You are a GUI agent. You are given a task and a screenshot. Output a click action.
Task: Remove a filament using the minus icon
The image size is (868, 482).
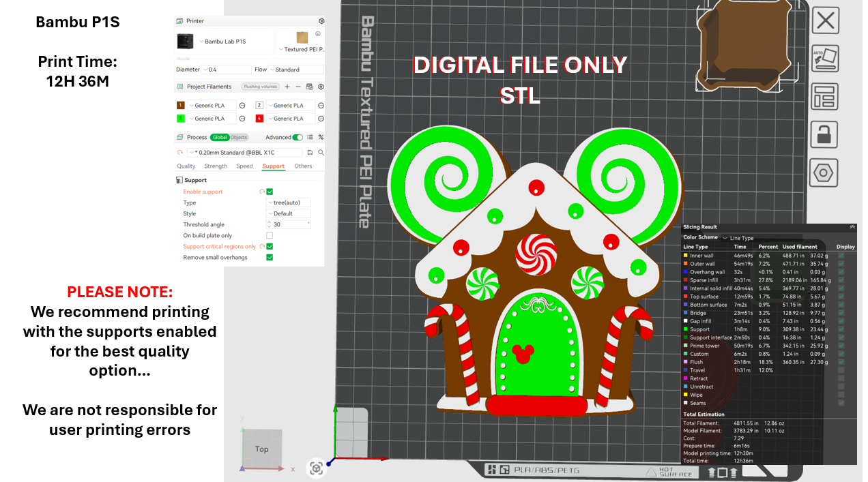point(298,86)
